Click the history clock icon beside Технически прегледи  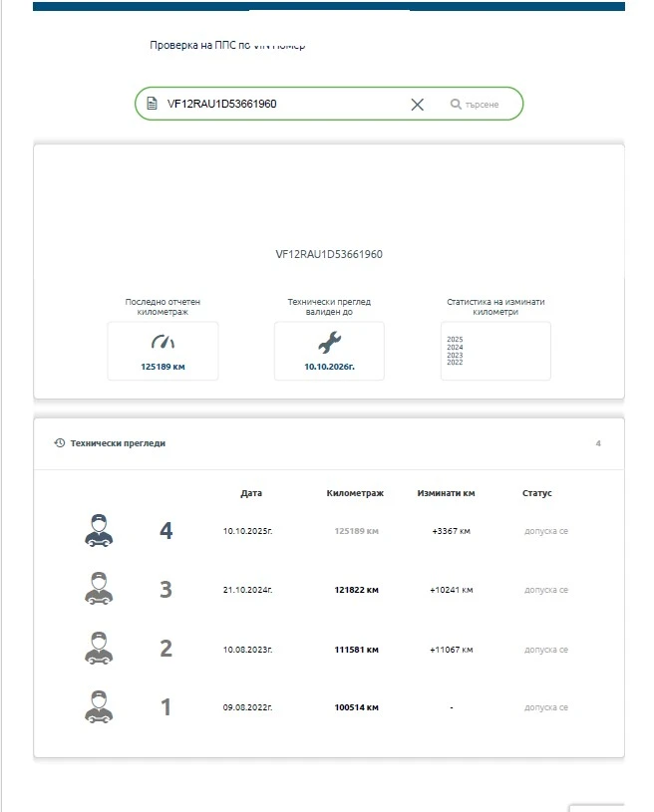[60, 443]
